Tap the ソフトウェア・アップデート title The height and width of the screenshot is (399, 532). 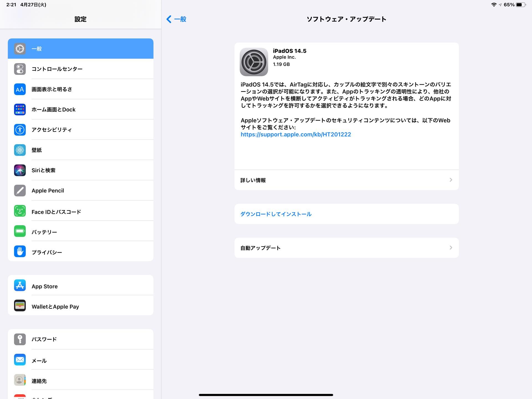coord(346,19)
